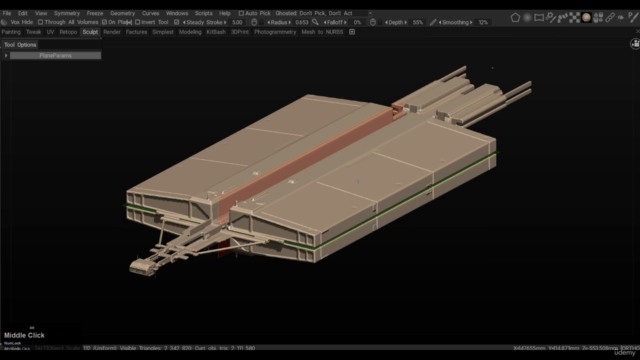The width and height of the screenshot is (640, 360).
Task: Click the Tool Options panel header
Action: 20,45
